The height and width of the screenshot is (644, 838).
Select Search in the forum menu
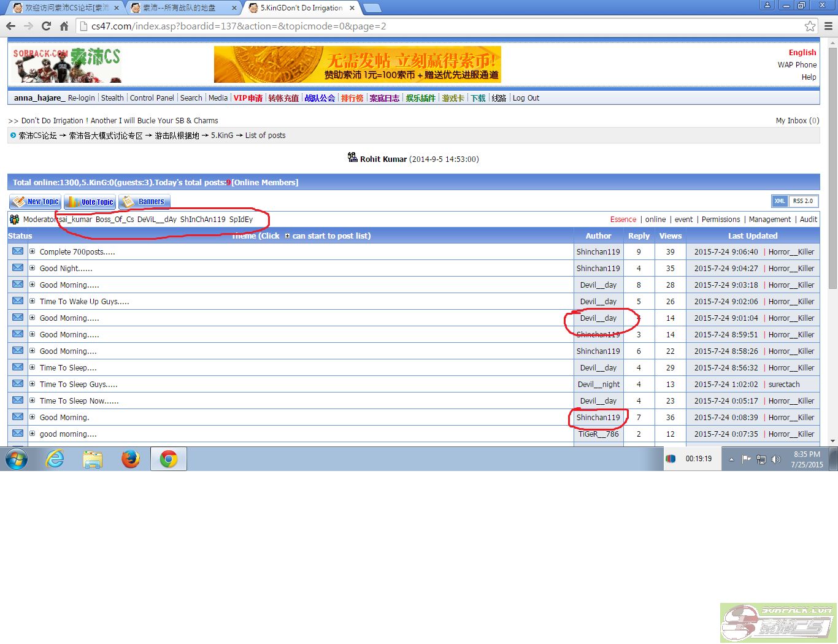pos(191,98)
